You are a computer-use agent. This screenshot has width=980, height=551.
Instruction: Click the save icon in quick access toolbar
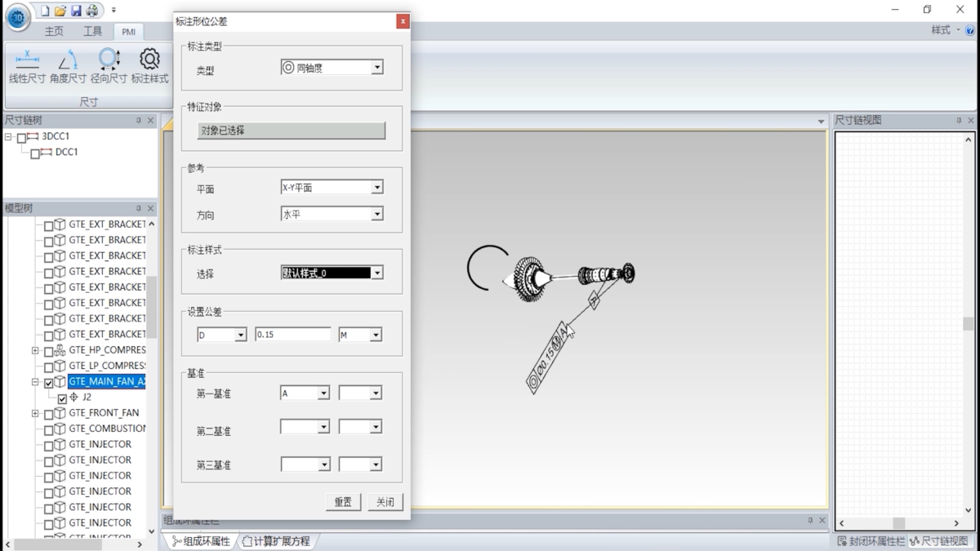point(76,11)
